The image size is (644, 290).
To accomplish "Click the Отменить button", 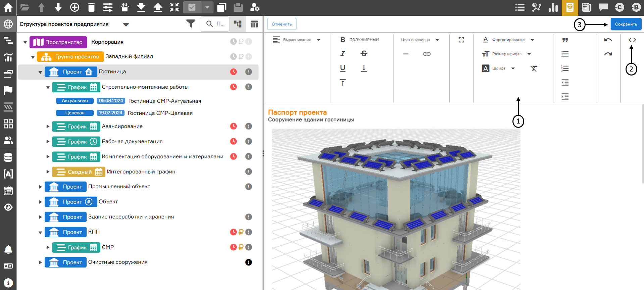I will coord(282,24).
